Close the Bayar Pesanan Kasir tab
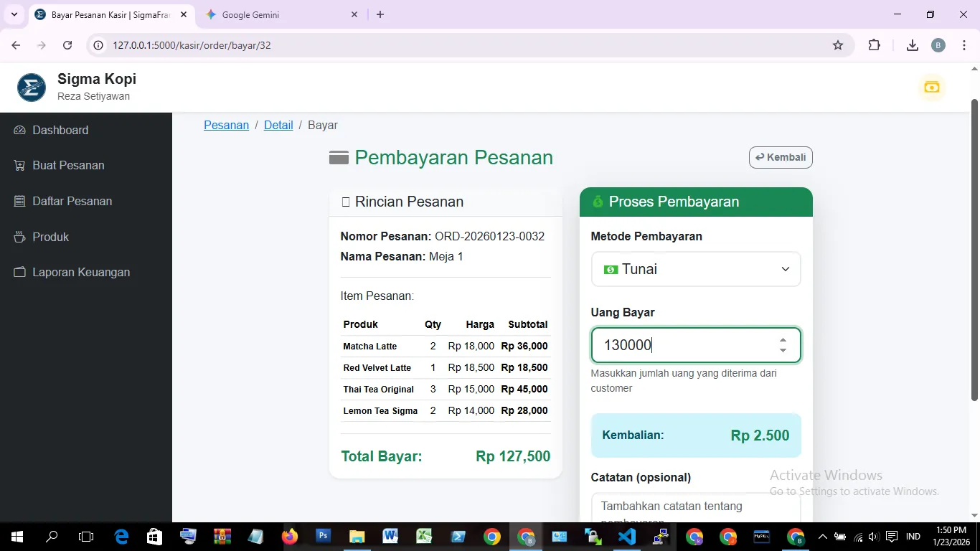This screenshot has height=551, width=980. [x=183, y=14]
